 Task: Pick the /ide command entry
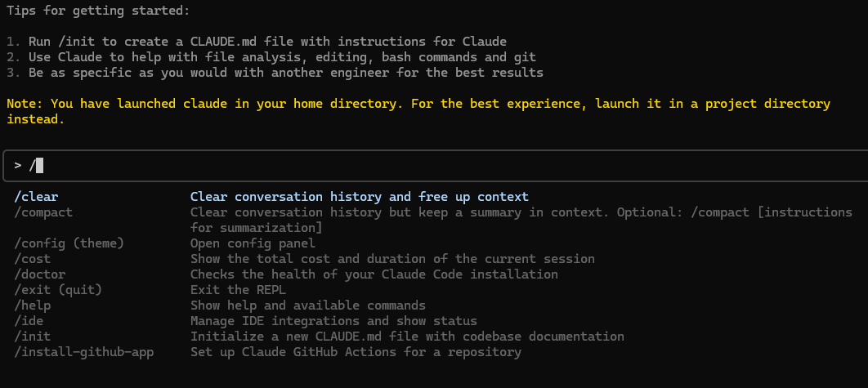[x=29, y=320]
